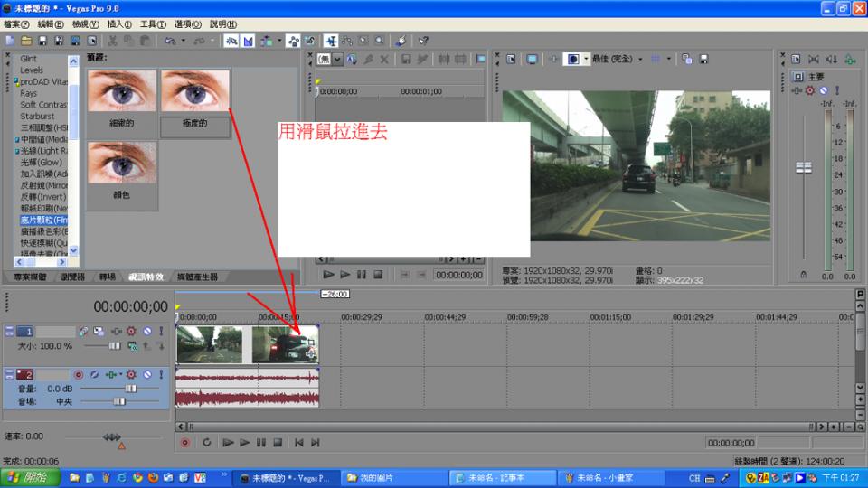The height and width of the screenshot is (488, 868).
Task: Click timeline Stop playback button
Action: (x=278, y=443)
